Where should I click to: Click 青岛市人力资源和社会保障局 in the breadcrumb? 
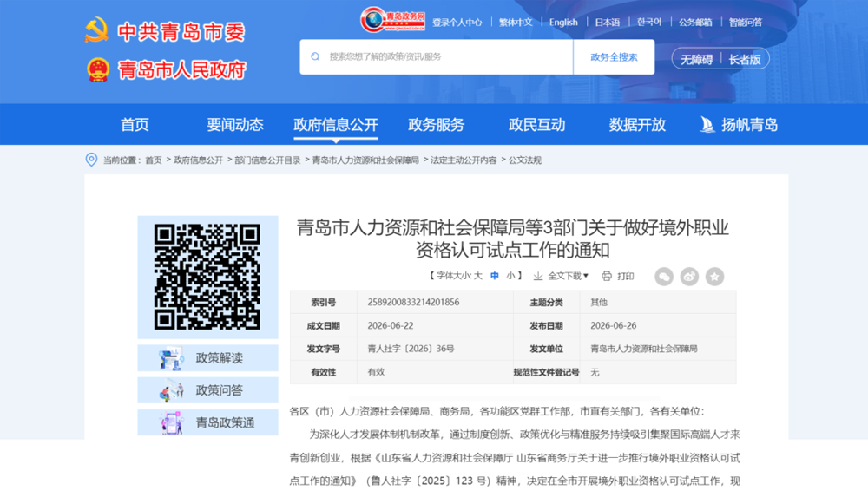(x=365, y=160)
